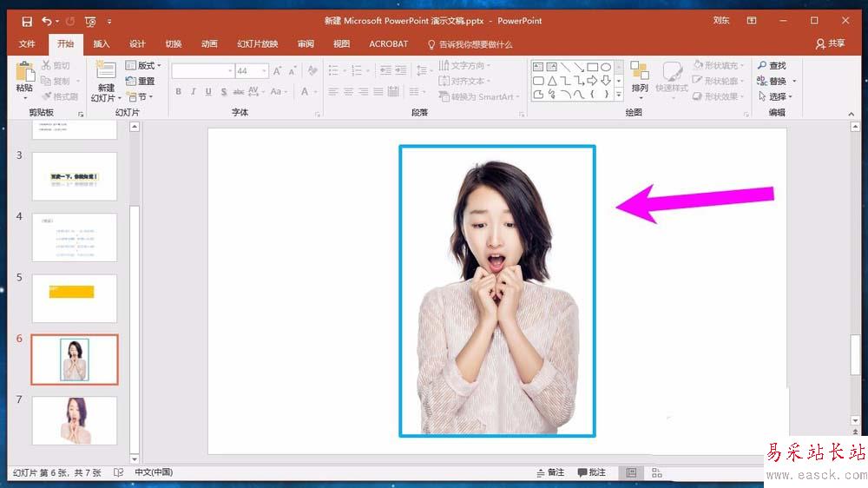Click 剪切 (Cut) scissors button

pyautogui.click(x=56, y=65)
